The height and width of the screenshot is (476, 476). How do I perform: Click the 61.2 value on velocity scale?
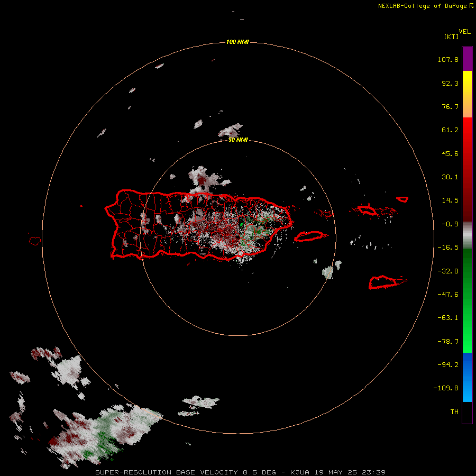[450, 130]
